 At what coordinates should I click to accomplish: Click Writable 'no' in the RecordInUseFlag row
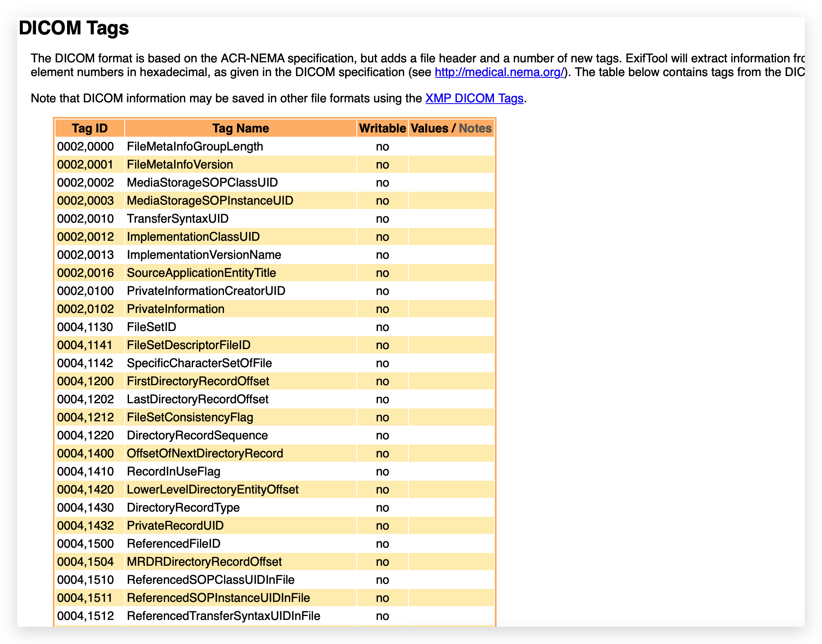tap(383, 472)
